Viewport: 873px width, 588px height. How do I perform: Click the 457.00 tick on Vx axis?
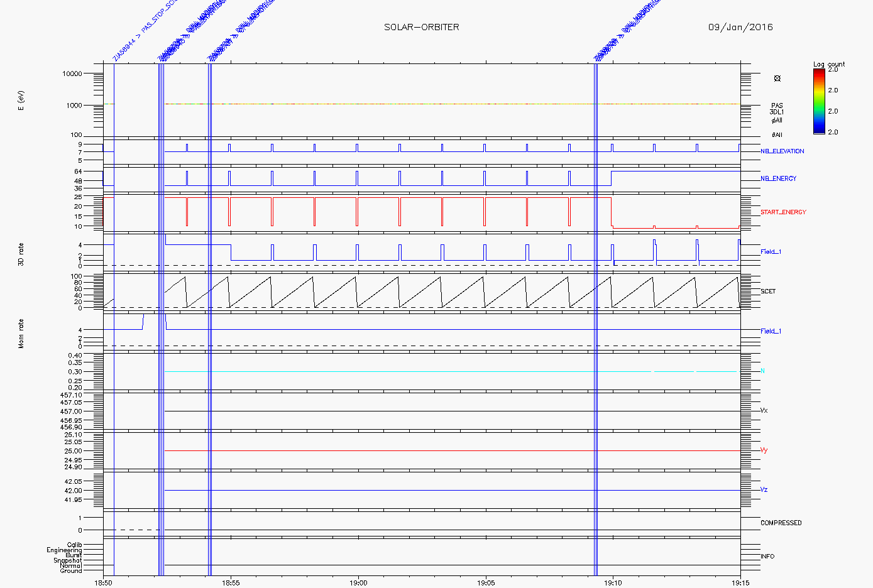pyautogui.click(x=71, y=411)
